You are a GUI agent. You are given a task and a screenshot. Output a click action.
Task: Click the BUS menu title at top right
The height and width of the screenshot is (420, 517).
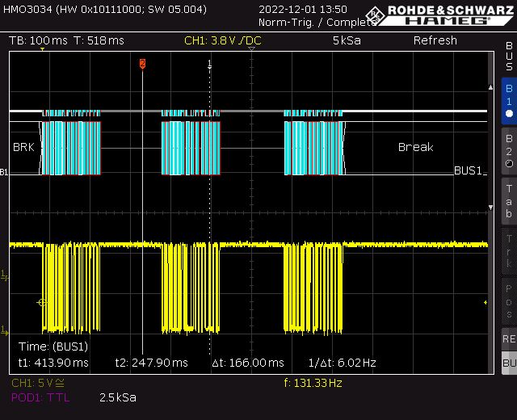point(509,56)
